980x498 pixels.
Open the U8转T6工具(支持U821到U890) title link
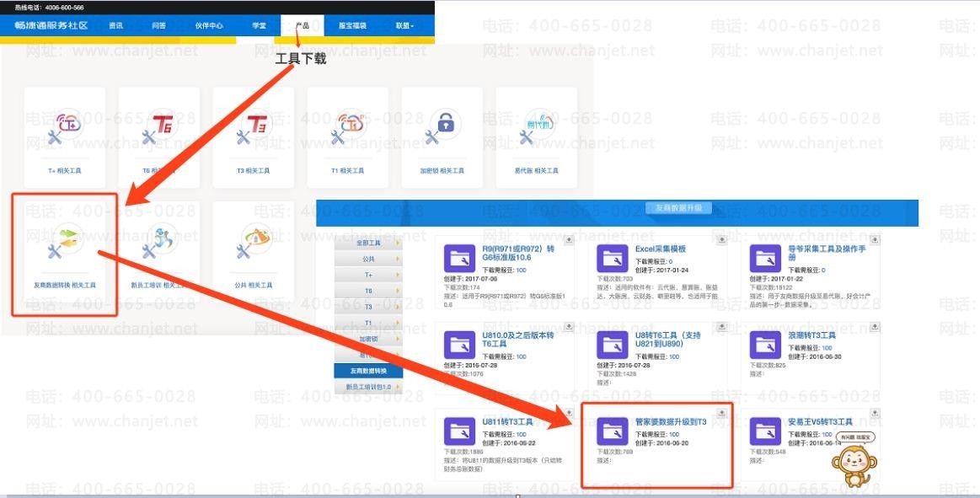click(x=668, y=340)
